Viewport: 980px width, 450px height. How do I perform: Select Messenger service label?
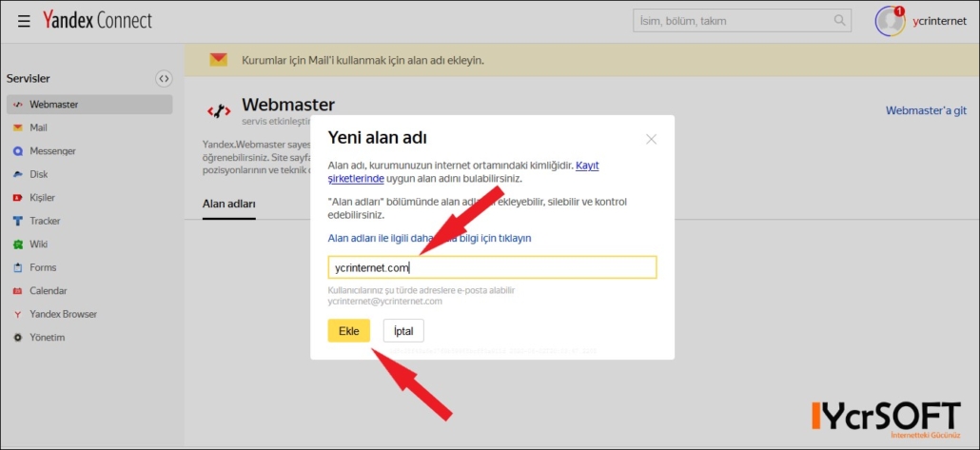(52, 151)
